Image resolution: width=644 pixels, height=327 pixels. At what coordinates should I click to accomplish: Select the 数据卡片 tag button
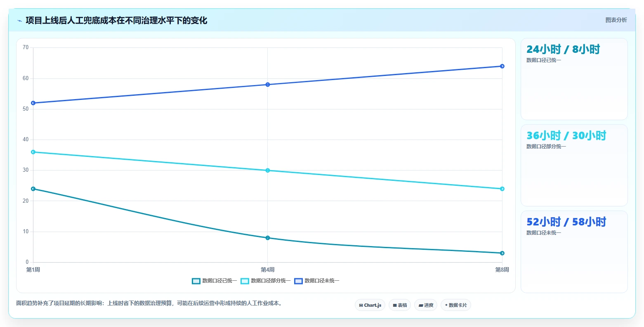tap(456, 305)
